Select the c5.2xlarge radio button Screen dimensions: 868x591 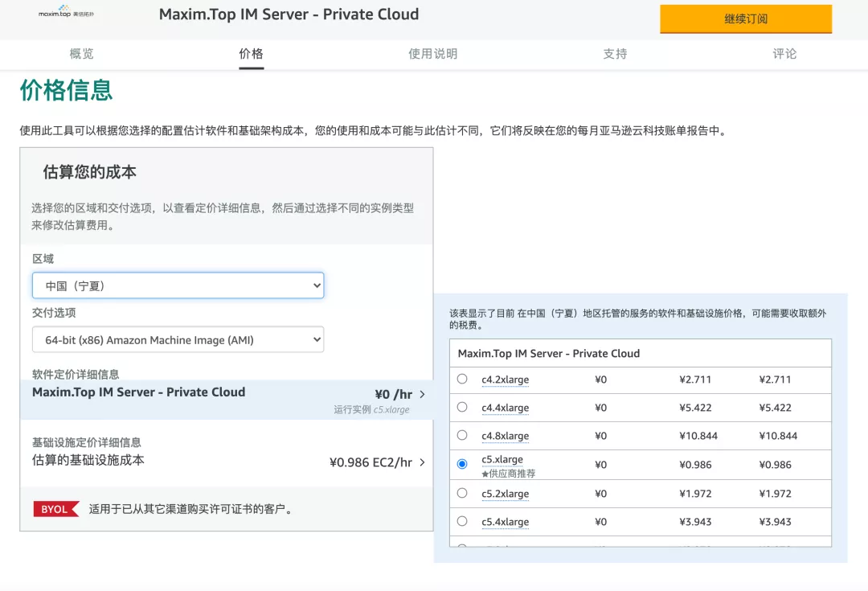pos(462,493)
